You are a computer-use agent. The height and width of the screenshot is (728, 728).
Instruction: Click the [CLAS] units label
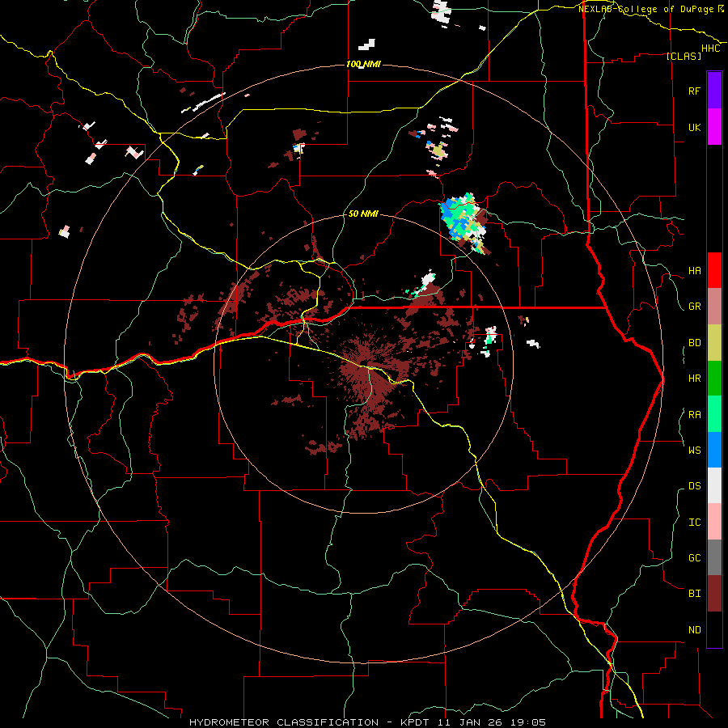[x=684, y=56]
